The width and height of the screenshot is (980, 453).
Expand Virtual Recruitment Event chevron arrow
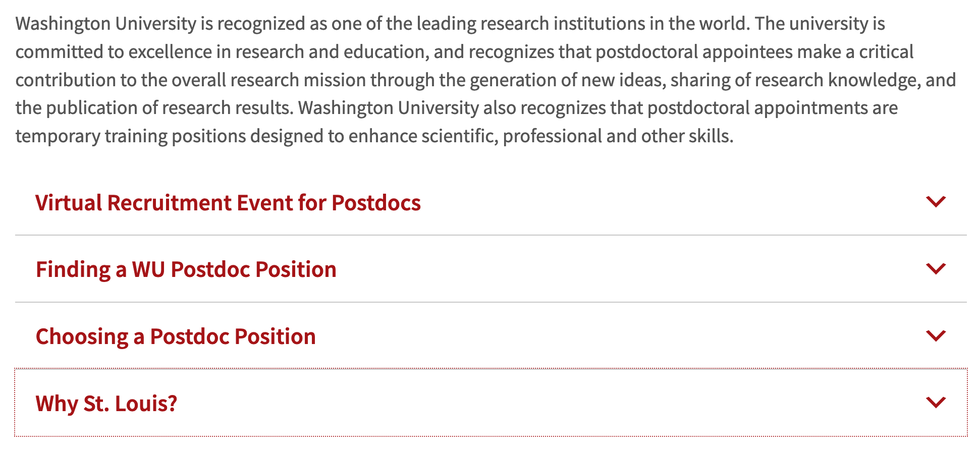coord(936,202)
